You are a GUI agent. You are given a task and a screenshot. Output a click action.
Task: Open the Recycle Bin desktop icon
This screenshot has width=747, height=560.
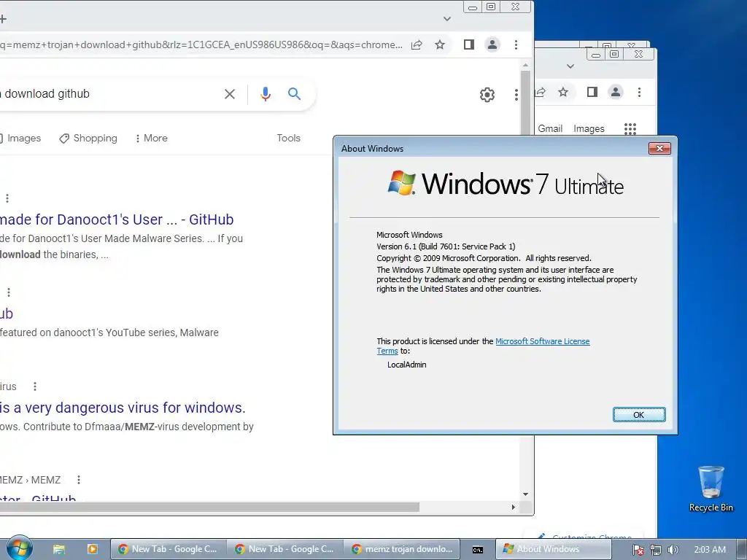(711, 489)
